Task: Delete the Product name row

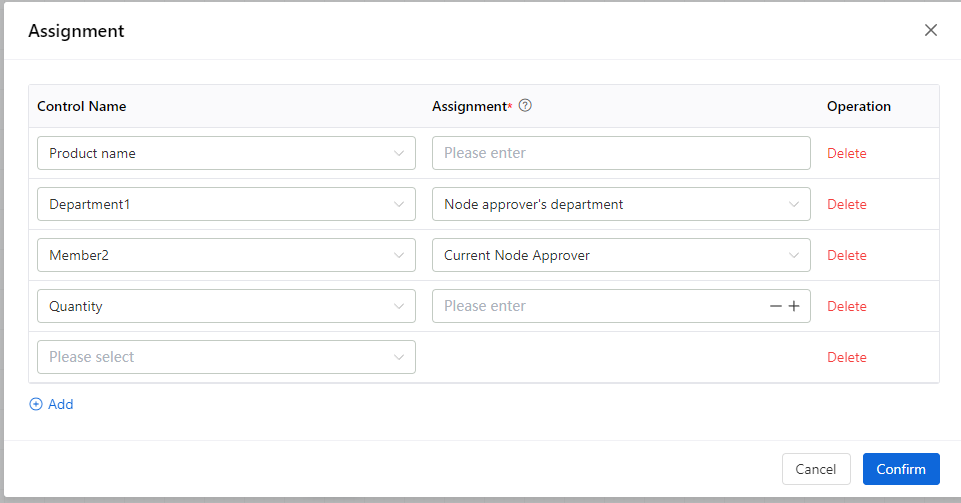Action: point(846,153)
